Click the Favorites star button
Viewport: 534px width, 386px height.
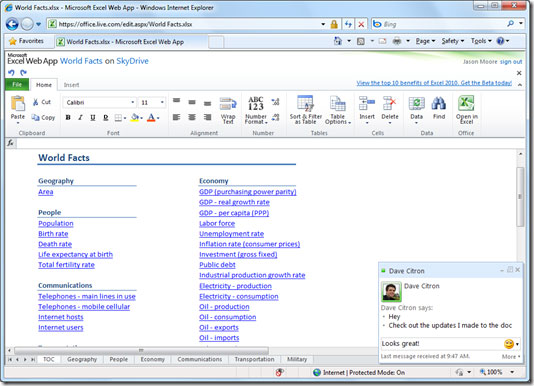(x=26, y=41)
